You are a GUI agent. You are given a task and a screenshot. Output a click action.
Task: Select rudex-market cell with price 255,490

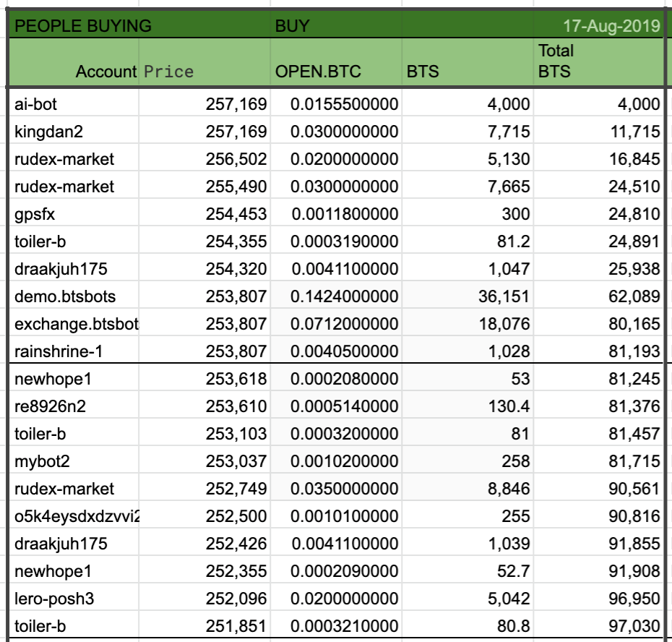pyautogui.click(x=74, y=186)
